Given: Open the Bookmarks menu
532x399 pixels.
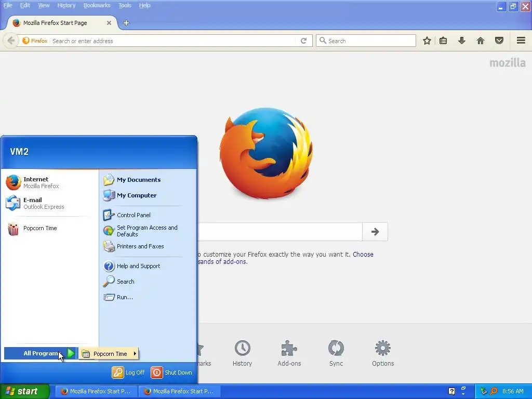Looking at the screenshot, I should (97, 5).
